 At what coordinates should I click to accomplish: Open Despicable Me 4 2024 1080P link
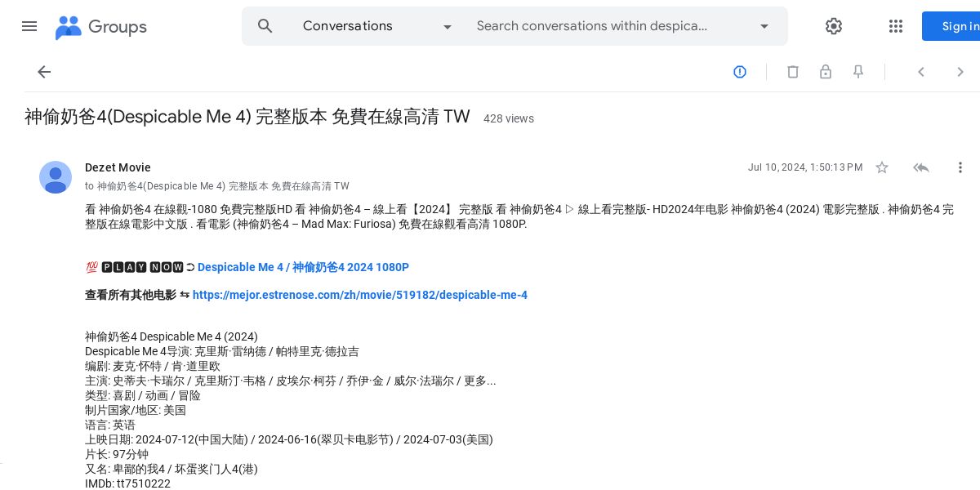point(303,267)
